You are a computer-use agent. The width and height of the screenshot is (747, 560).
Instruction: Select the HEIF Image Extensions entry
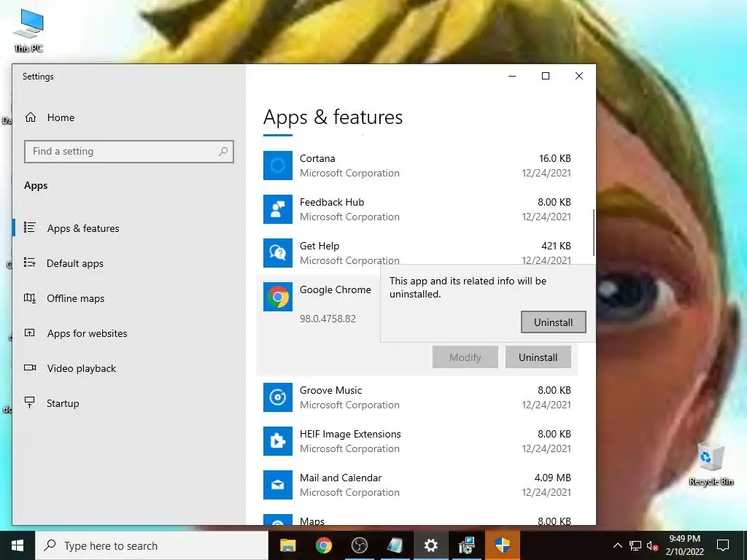point(417,441)
